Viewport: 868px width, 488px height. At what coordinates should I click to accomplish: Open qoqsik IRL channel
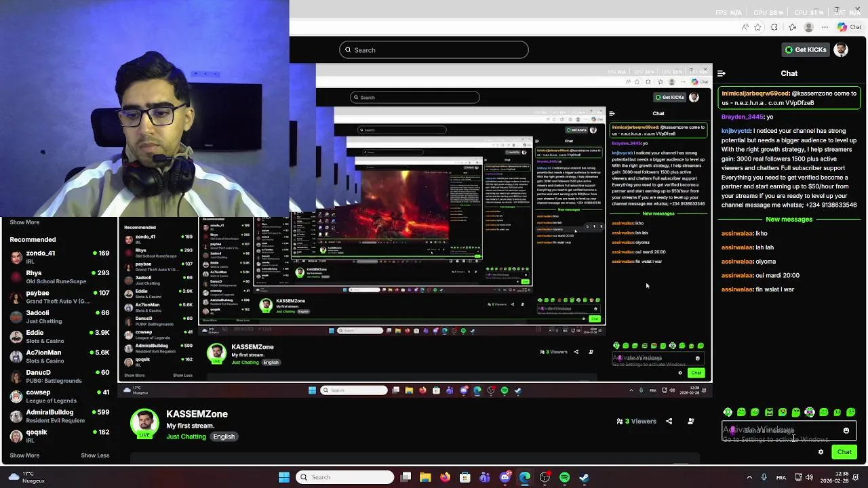[60, 436]
